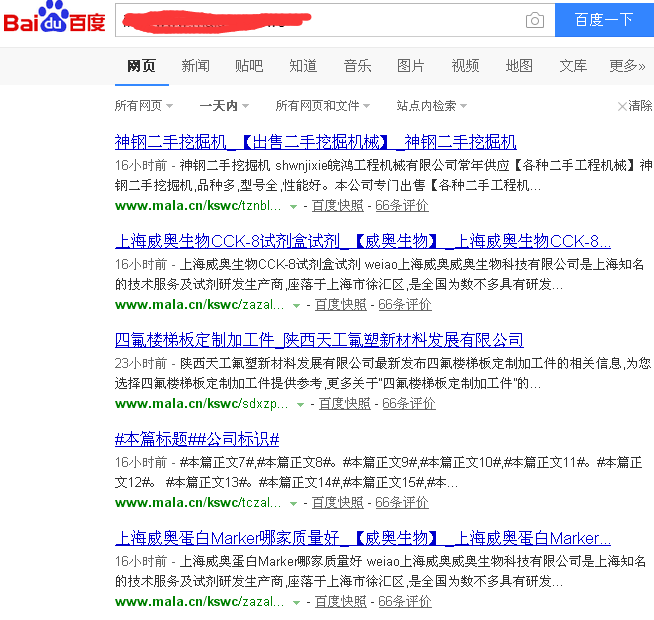This screenshot has height=620, width=654.
Task: Click 66条评价 under the 四氟楼梯板 result
Action: pos(408,404)
